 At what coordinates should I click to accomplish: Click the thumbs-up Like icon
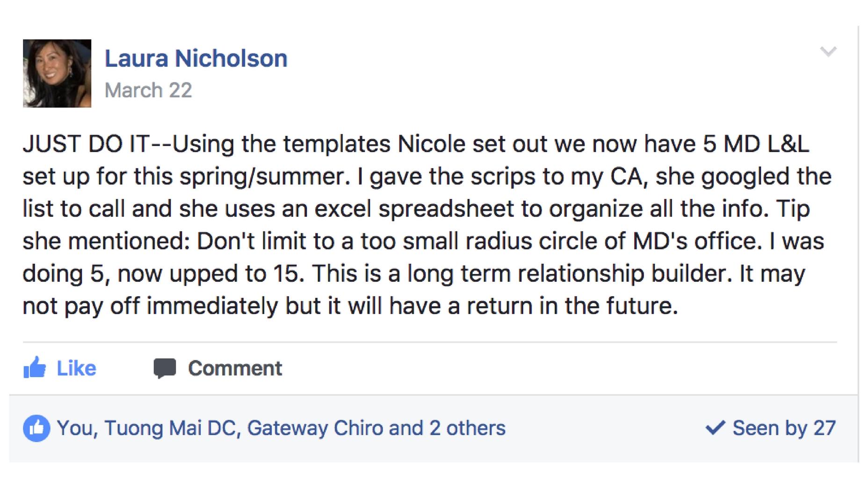click(x=35, y=367)
